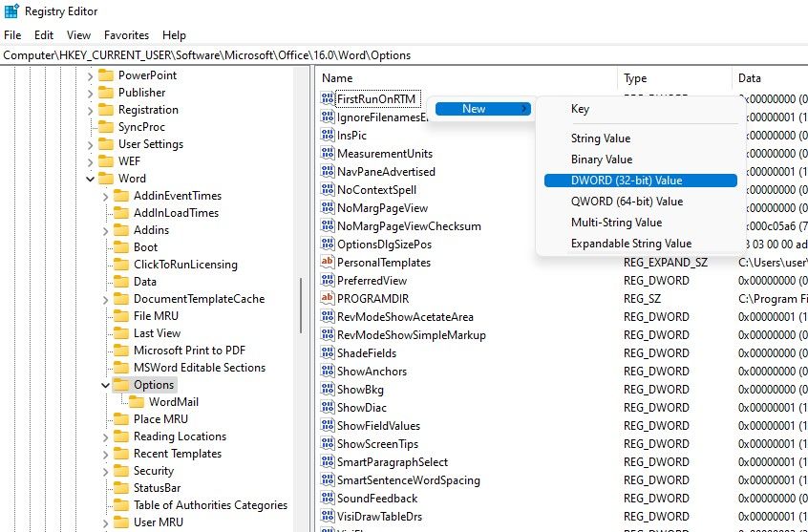Select the ClickToRunLicensing key
This screenshot has height=532, width=808.
click(185, 265)
